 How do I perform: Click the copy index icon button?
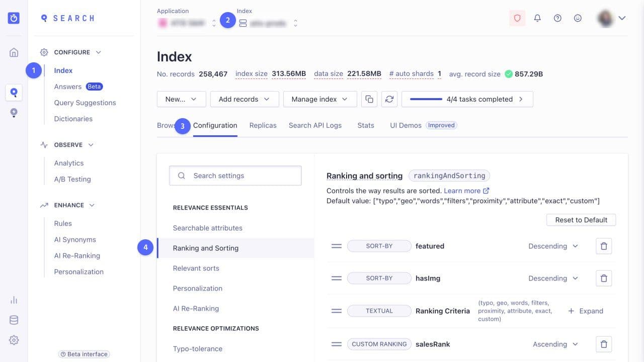(x=369, y=99)
